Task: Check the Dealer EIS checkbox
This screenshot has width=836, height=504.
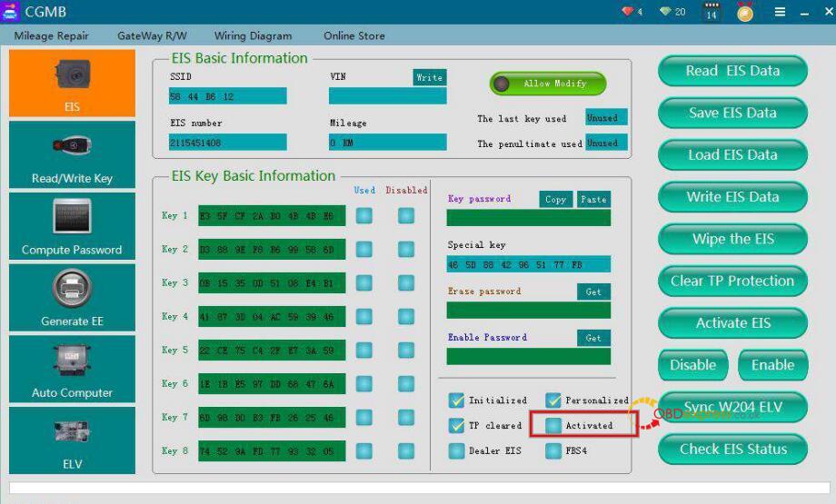Action: point(456,450)
